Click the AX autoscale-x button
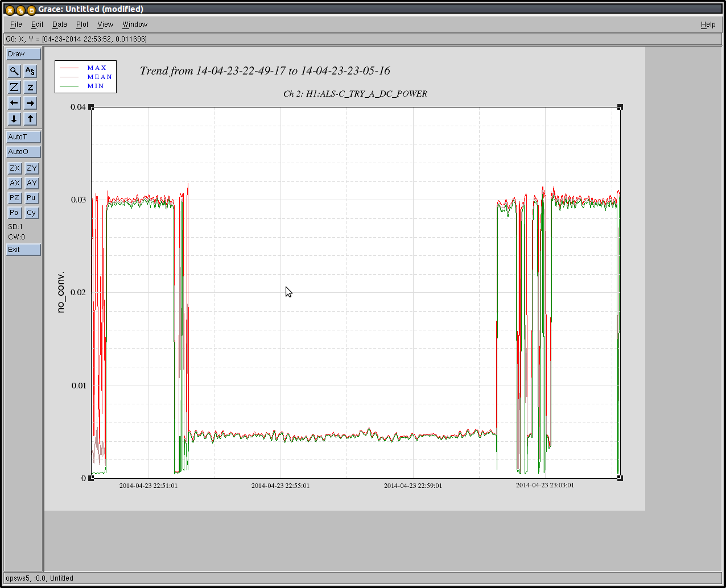 click(14, 183)
